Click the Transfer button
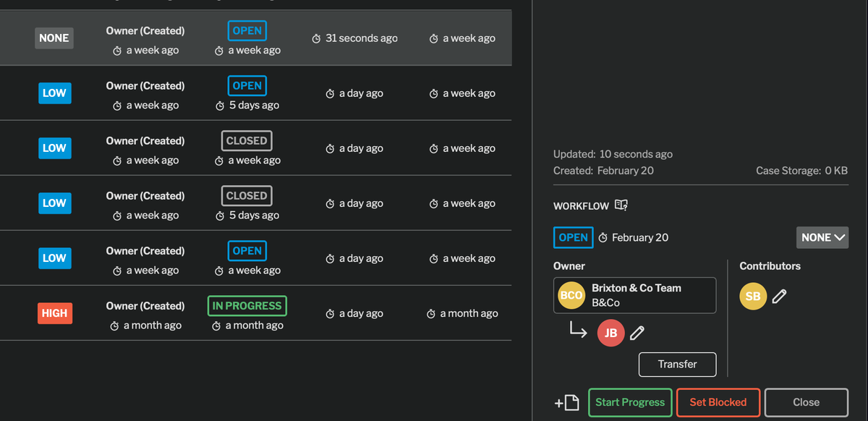Viewport: 868px width, 421px height. tap(677, 364)
